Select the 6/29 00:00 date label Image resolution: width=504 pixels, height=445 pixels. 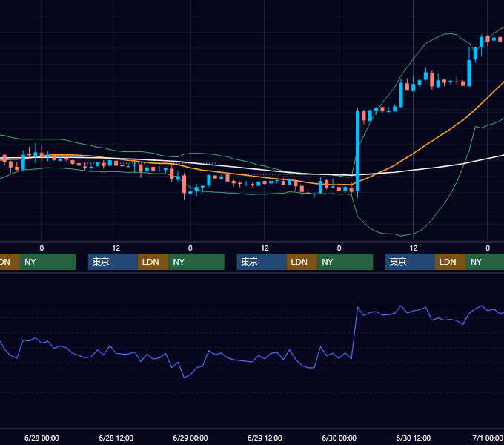(x=190, y=438)
